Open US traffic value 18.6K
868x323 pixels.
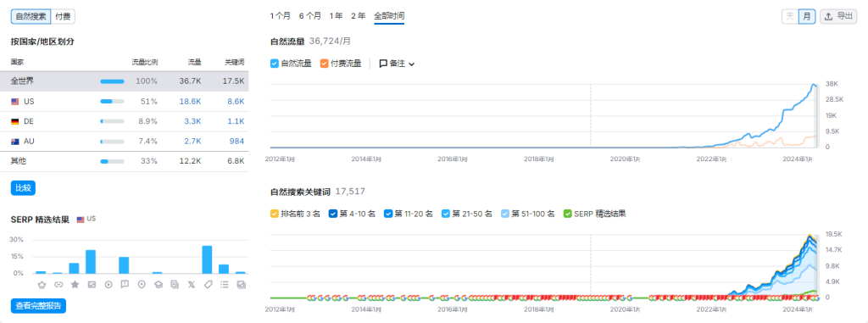click(x=190, y=102)
